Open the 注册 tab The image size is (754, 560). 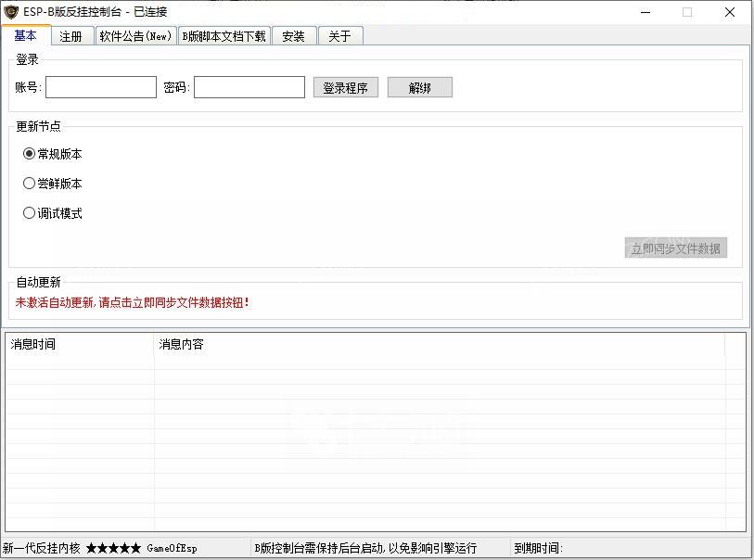coord(71,36)
